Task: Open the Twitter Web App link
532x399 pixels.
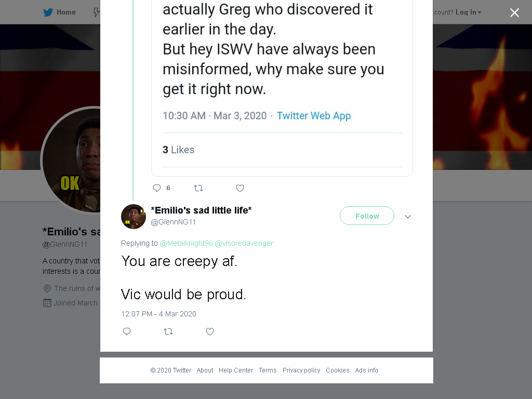Action: (313, 116)
